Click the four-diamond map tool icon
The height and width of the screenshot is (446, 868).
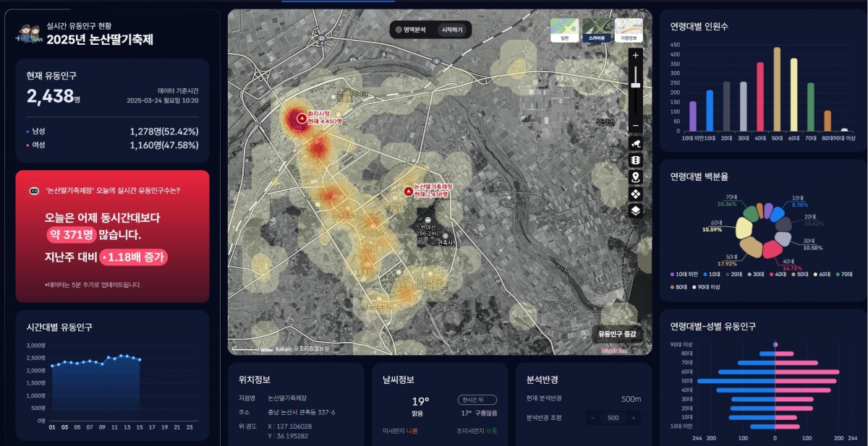[636, 194]
